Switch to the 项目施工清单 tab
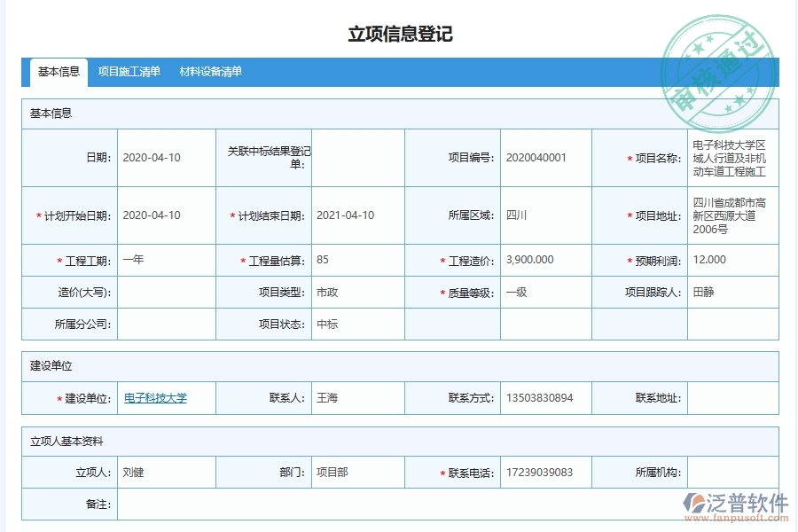The width and height of the screenshot is (798, 532). click(x=130, y=72)
